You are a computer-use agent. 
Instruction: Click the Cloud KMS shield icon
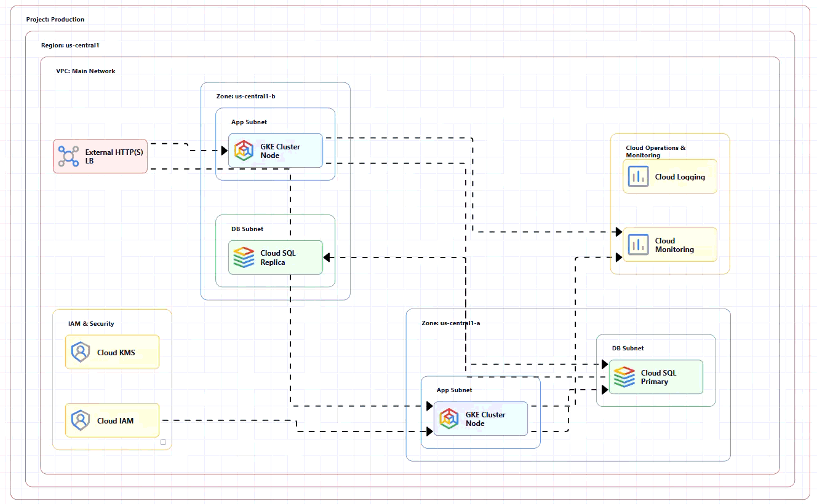pos(81,352)
